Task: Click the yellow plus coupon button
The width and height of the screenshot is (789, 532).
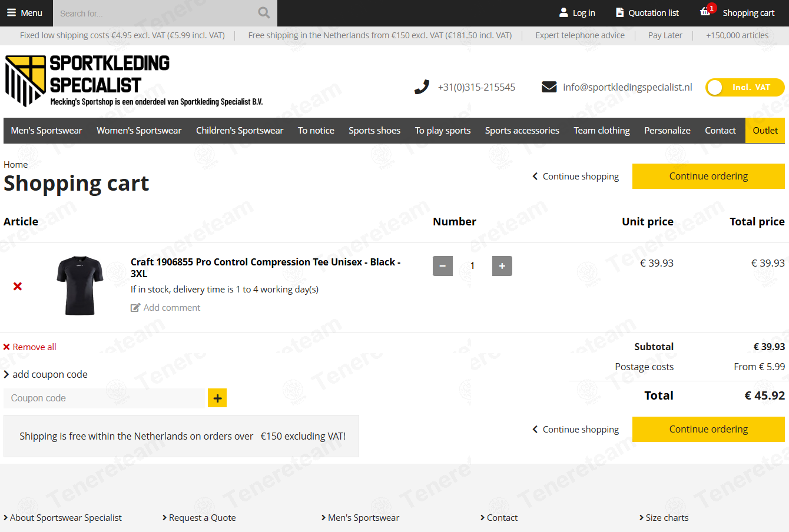Action: (x=217, y=398)
